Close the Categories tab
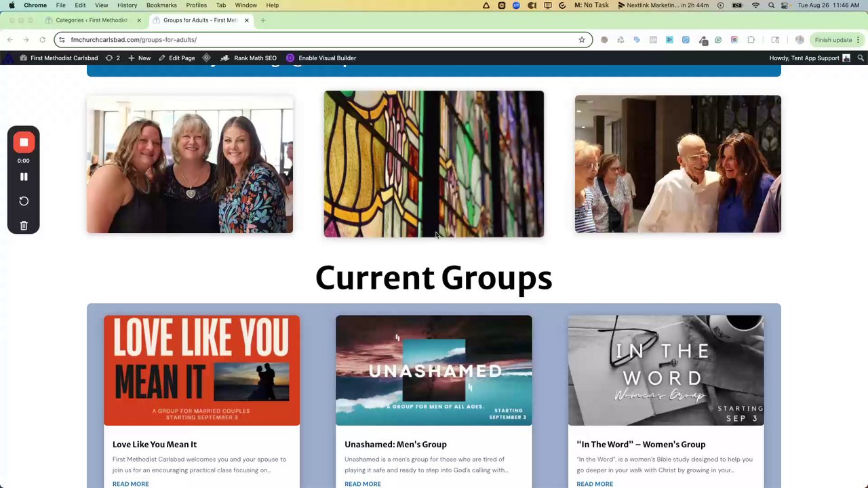868x488 pixels. 139,20
